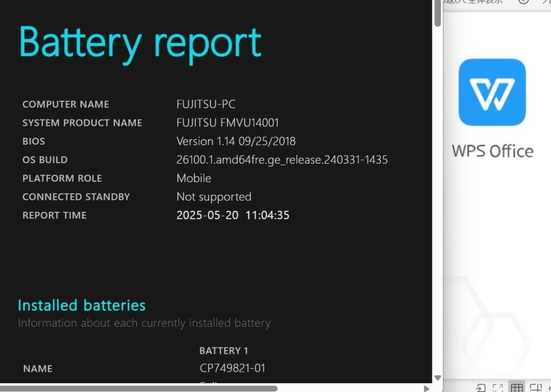
Task: Click the 'Installed batteries' section heading
Action: (81, 306)
